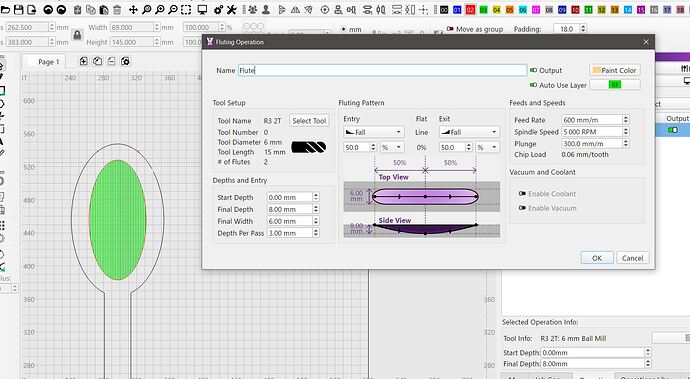Redo the last undone action
This screenshot has height=379, width=690.
pos(62,9)
